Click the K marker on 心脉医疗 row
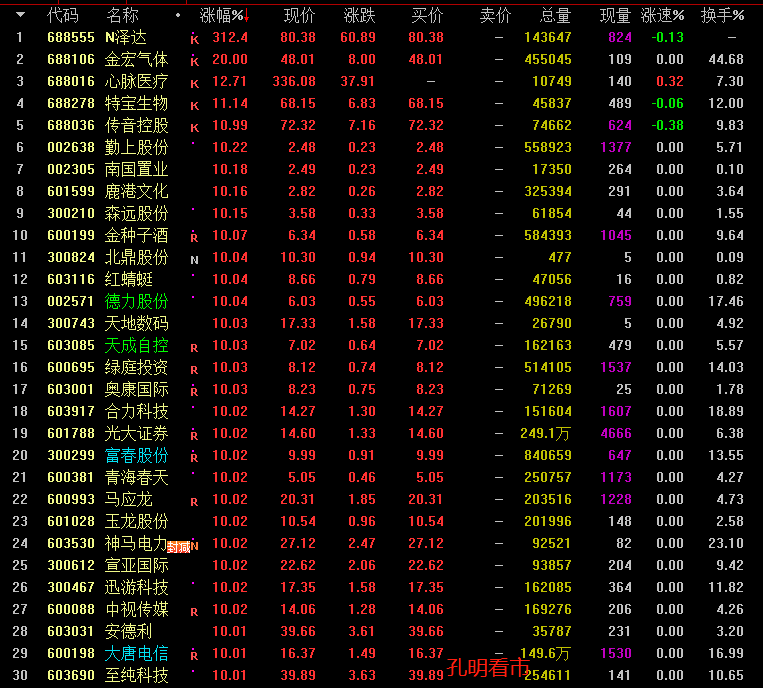This screenshot has width=763, height=688. tap(195, 84)
